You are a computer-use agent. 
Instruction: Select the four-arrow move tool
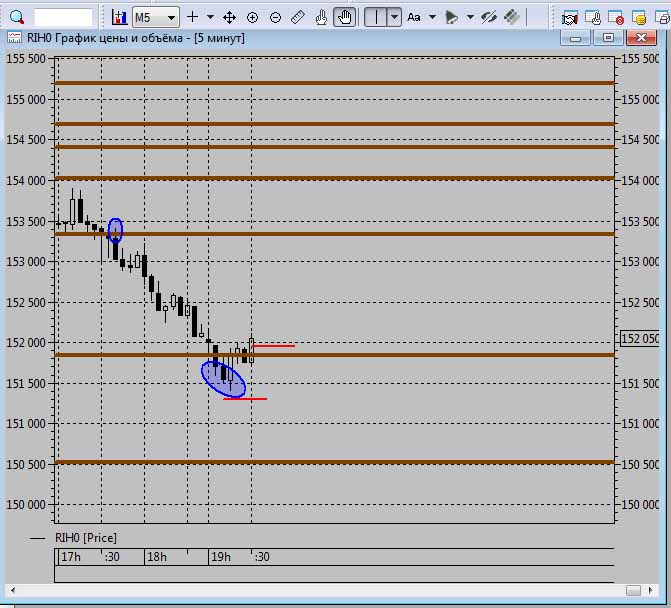229,18
